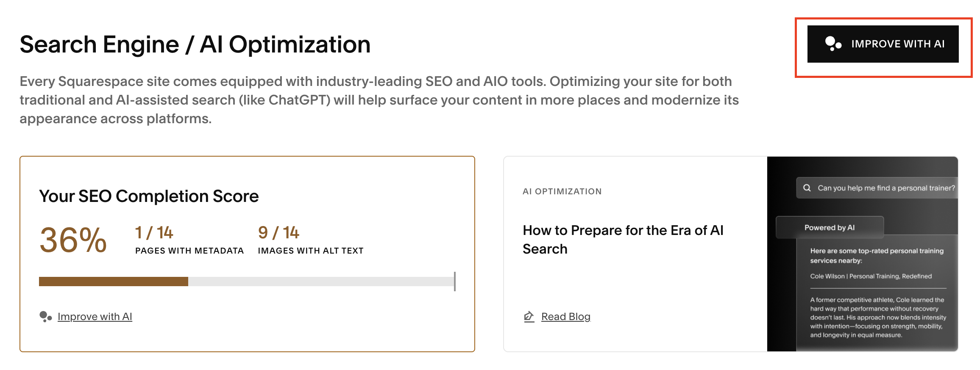Select the Powered by AI tab in the preview

(830, 228)
